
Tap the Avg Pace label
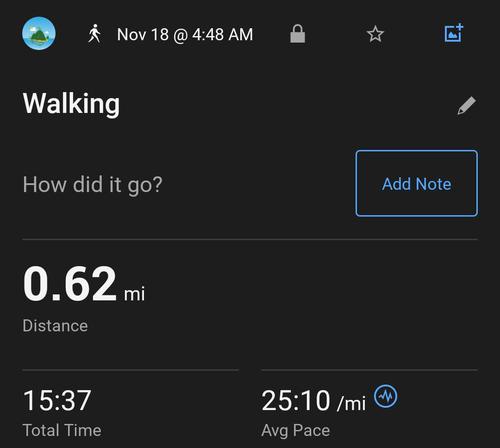(x=296, y=430)
